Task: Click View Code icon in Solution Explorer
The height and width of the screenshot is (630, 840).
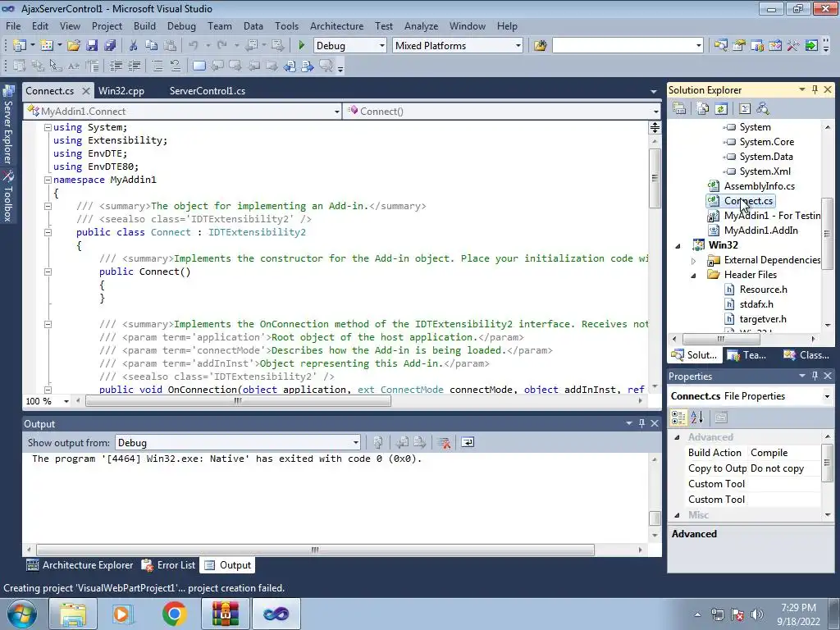Action: (745, 109)
